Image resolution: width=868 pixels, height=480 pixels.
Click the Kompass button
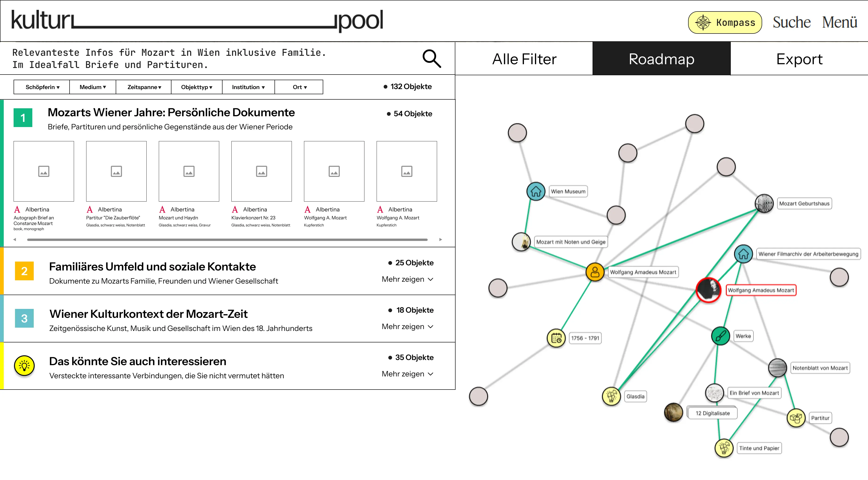725,22
